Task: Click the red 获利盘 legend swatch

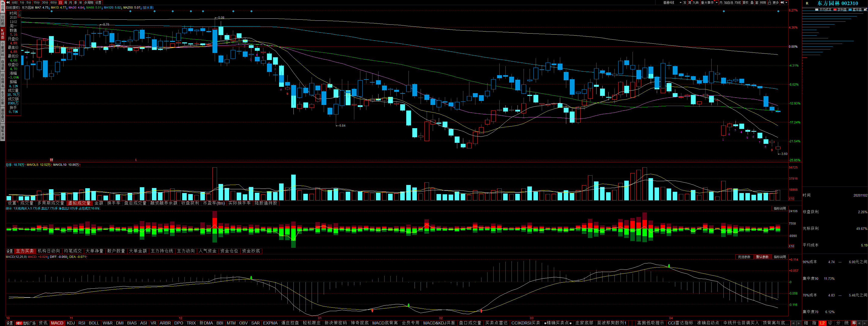Action: point(835,10)
